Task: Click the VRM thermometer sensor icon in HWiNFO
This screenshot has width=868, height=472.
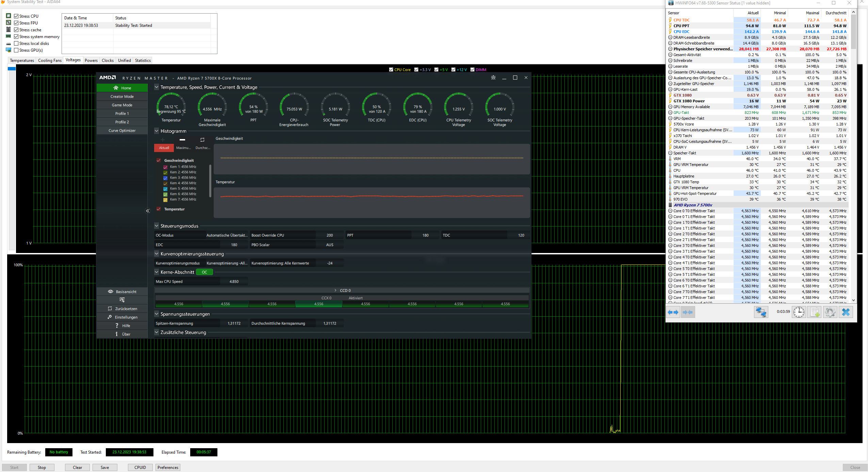Action: point(670,159)
